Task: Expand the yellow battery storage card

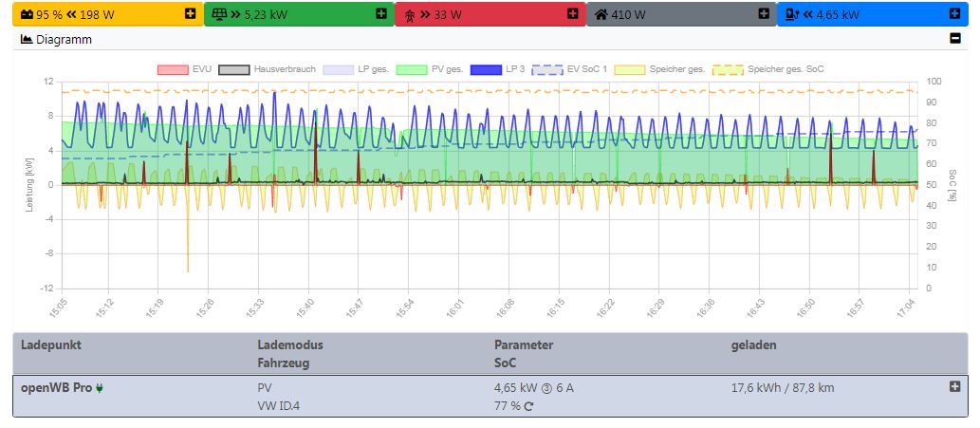Action: [x=190, y=14]
